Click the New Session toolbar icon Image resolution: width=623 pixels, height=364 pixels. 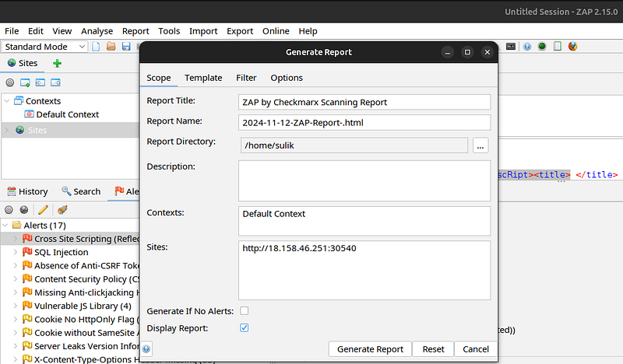[x=96, y=47]
